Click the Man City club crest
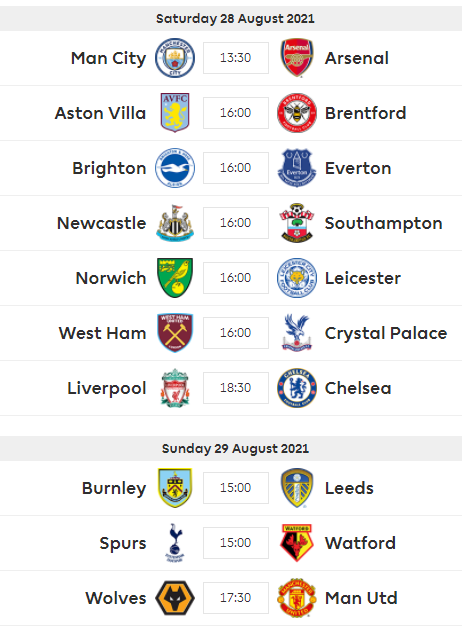The image size is (462, 641). pos(175,58)
